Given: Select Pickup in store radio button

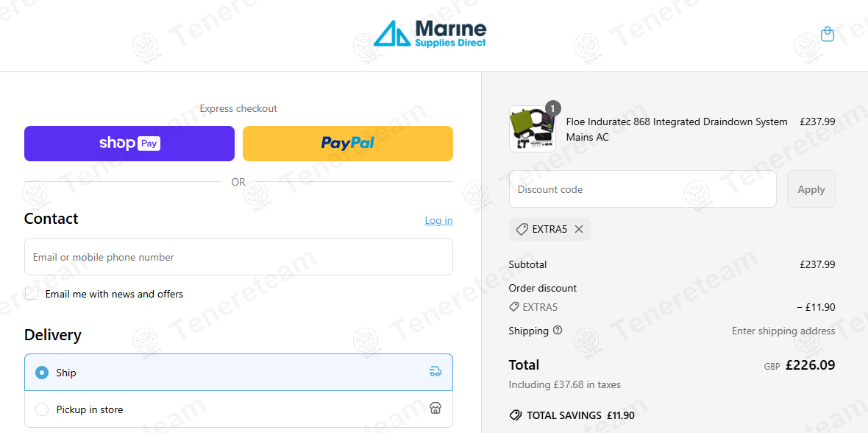Looking at the screenshot, I should click(42, 409).
